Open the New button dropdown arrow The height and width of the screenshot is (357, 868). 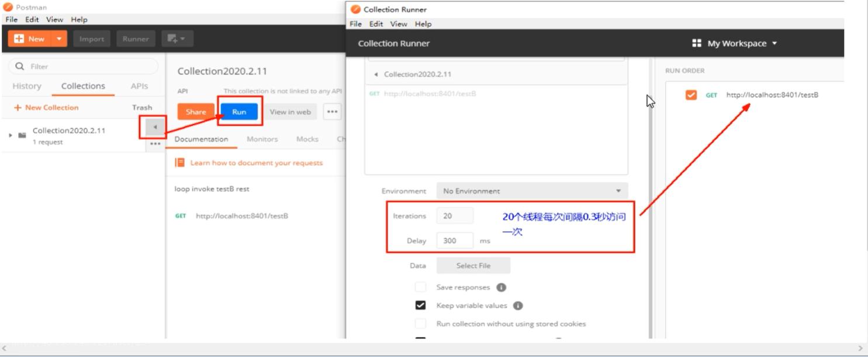click(x=59, y=39)
